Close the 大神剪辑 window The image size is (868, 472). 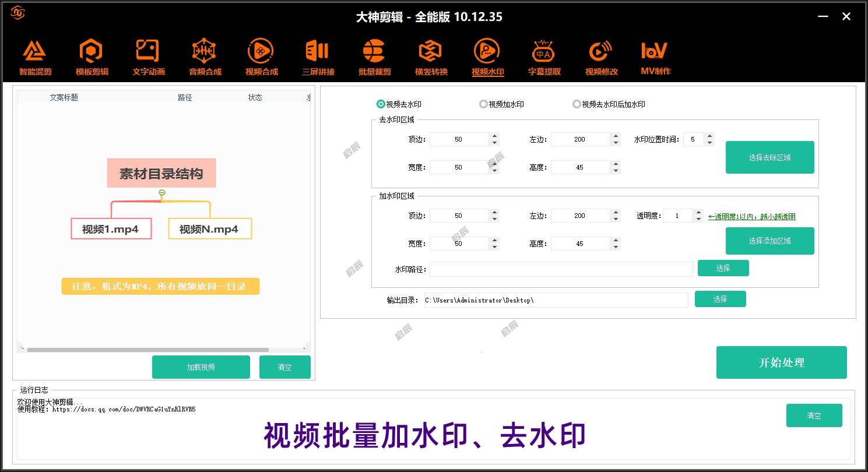pos(846,16)
